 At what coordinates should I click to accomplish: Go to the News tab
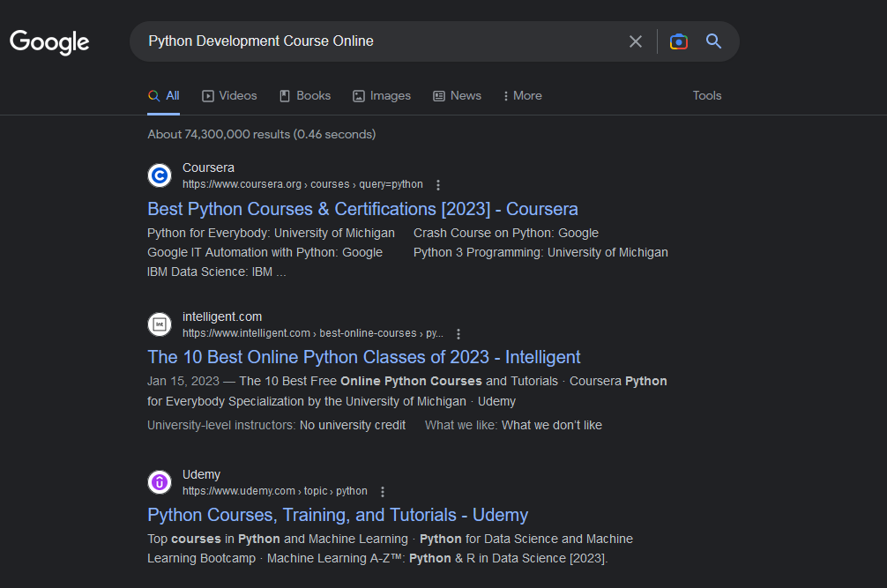(457, 95)
